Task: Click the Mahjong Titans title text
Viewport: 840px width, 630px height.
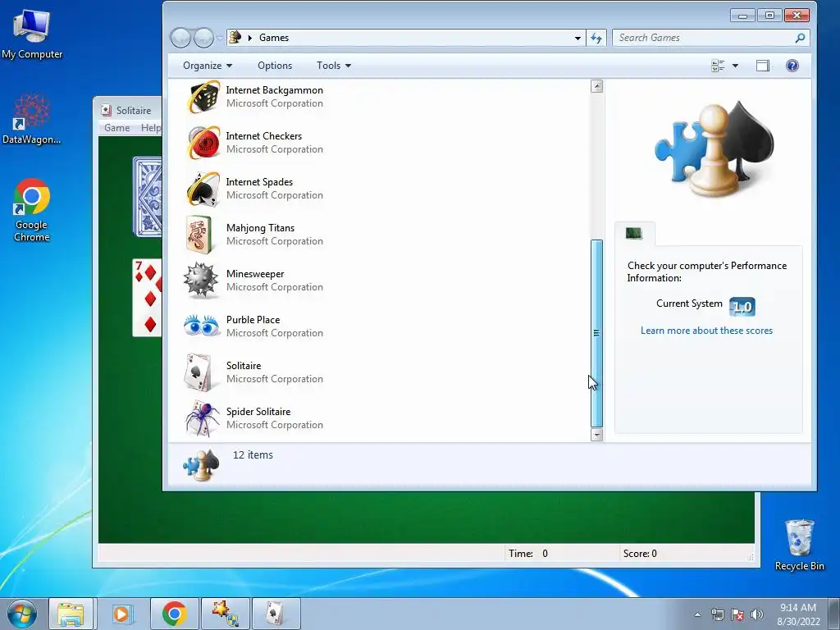Action: pyautogui.click(x=260, y=228)
